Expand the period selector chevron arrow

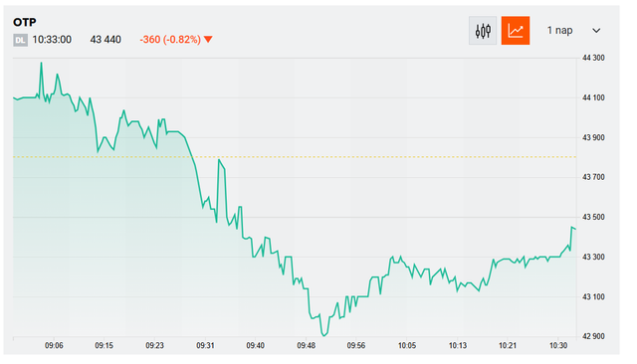[x=596, y=31]
